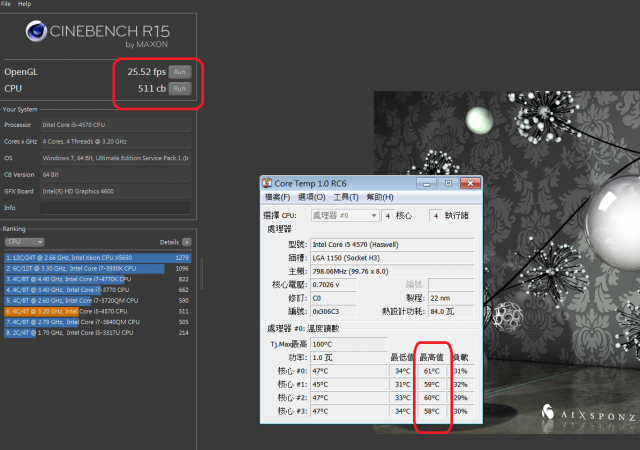Click the socket field LGA 1150 (Socket H3)
This screenshot has height=450, width=640.
(x=392, y=258)
